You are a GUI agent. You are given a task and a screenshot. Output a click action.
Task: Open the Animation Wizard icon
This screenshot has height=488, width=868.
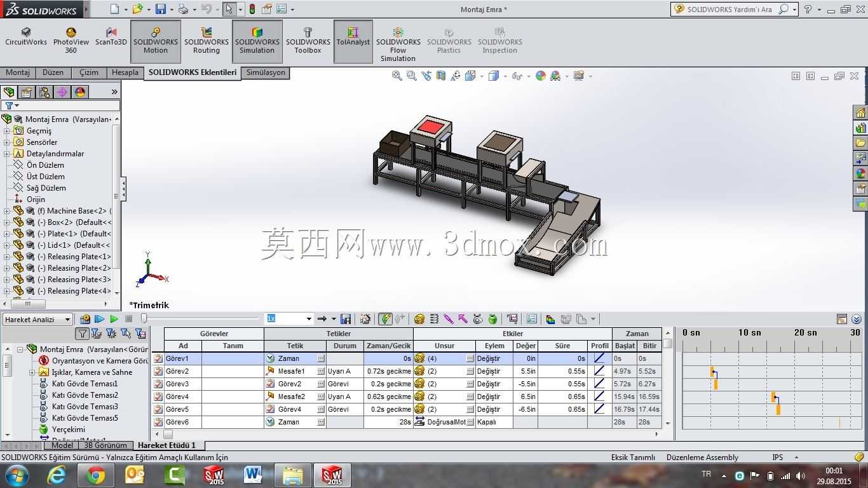tap(365, 319)
